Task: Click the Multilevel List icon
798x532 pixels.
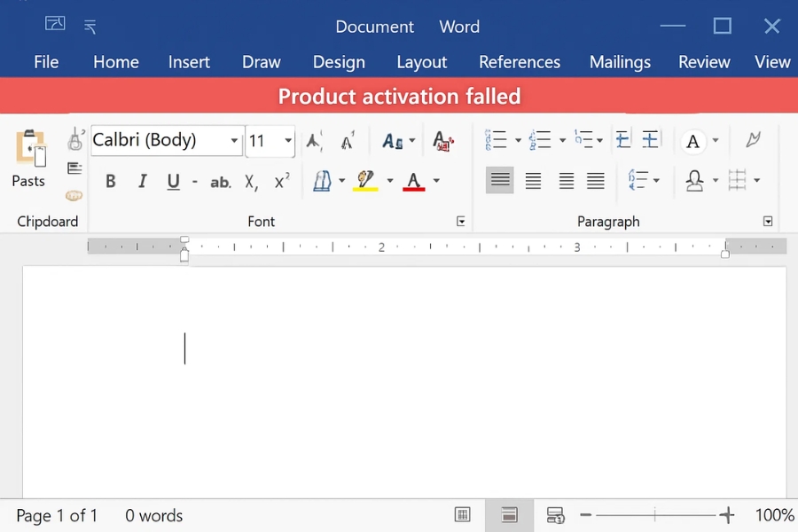Action: tap(583, 138)
